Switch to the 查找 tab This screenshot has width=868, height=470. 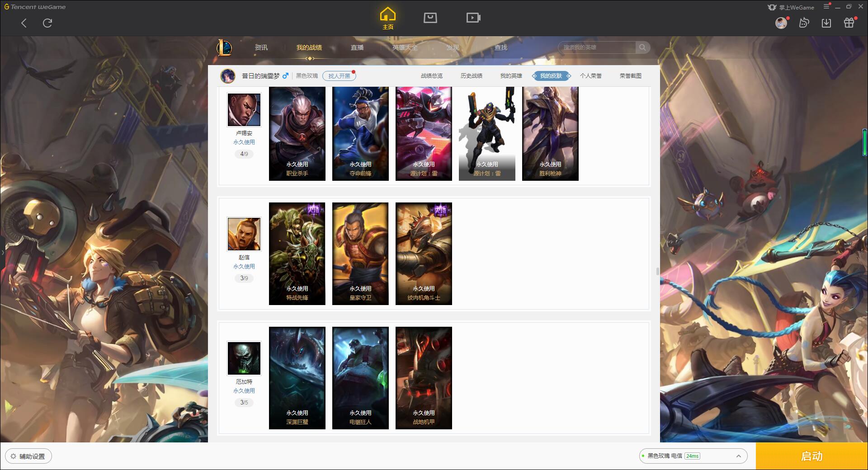tap(501, 47)
